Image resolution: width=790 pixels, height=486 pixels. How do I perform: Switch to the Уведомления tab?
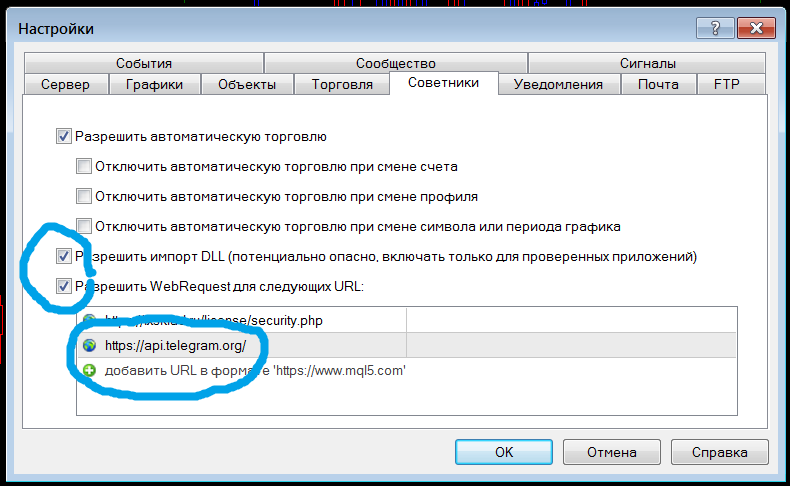pyautogui.click(x=558, y=84)
